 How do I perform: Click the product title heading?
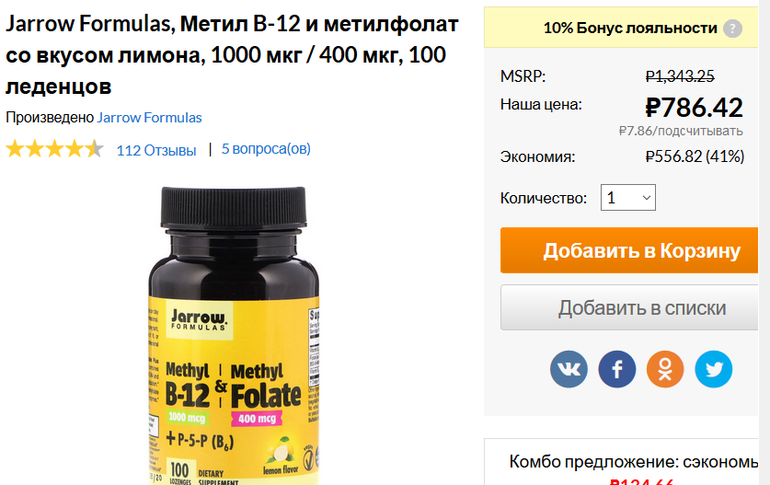[232, 55]
